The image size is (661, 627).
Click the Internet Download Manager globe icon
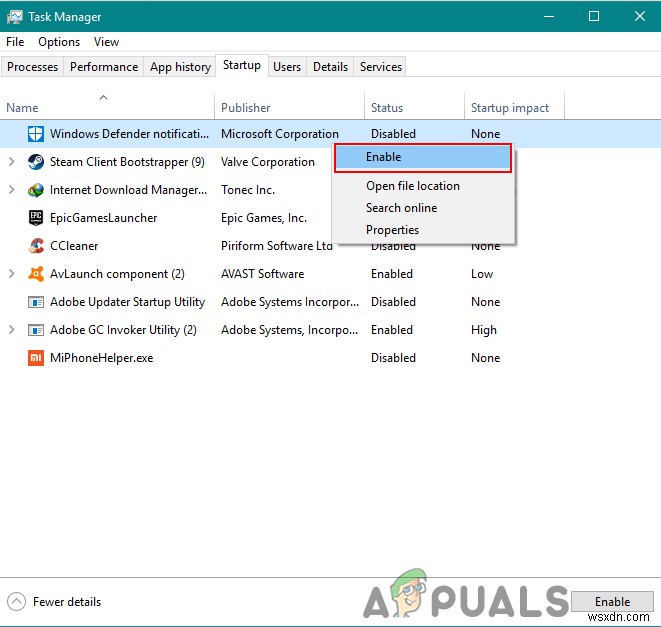click(36, 190)
